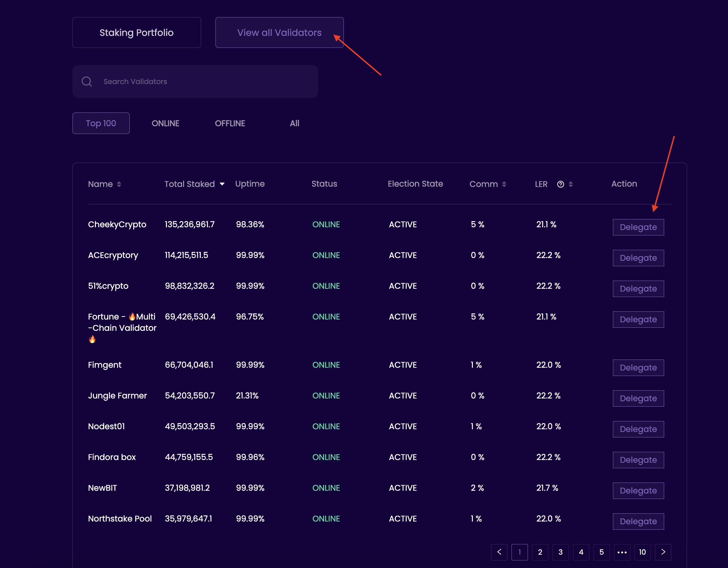Click View all Validators button
Image resolution: width=728 pixels, height=568 pixels.
tap(279, 32)
